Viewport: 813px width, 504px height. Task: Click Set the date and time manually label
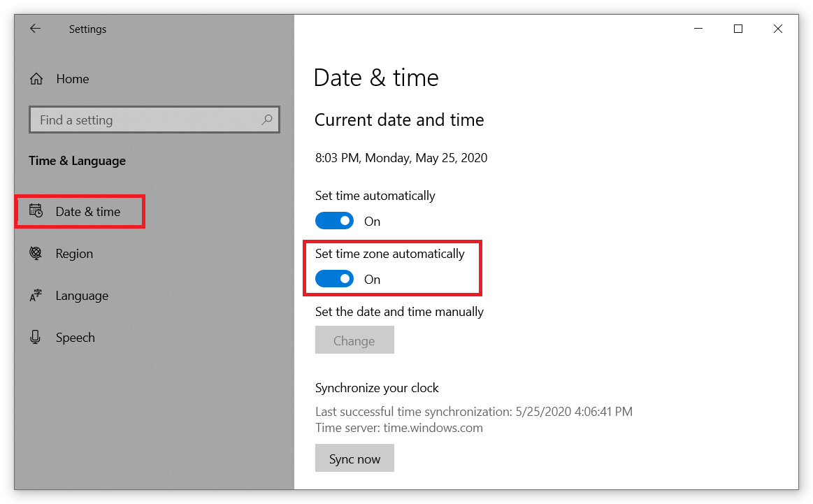[x=399, y=312]
